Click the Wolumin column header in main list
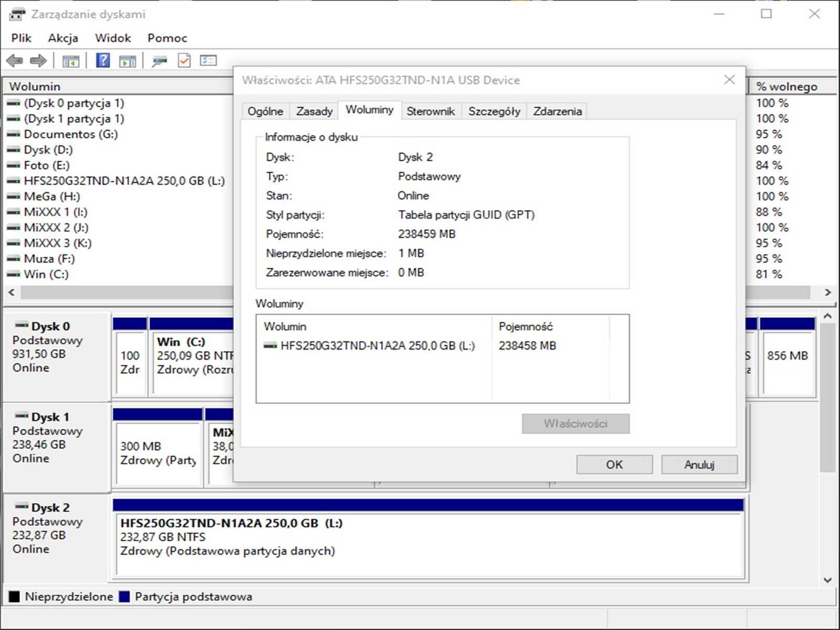840x630 pixels. click(119, 86)
